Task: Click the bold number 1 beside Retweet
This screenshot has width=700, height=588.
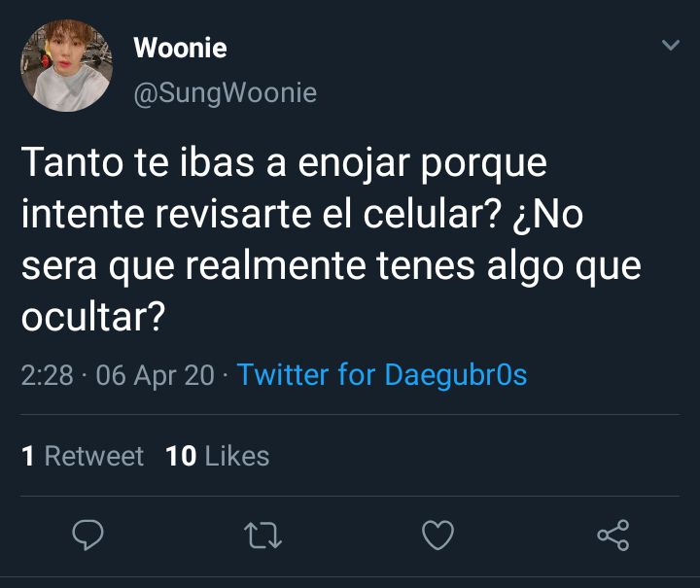Action: [x=27, y=456]
